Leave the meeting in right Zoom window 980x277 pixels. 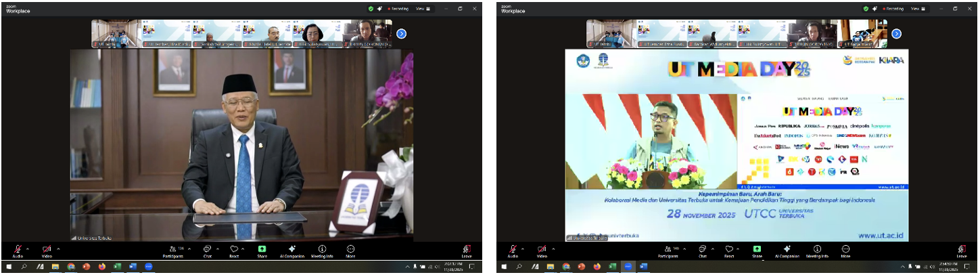(x=962, y=251)
